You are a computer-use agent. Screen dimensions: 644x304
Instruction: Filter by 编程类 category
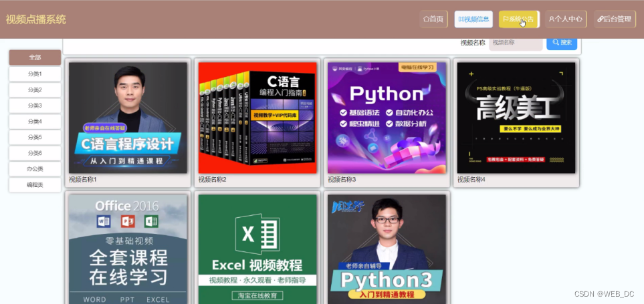click(35, 184)
